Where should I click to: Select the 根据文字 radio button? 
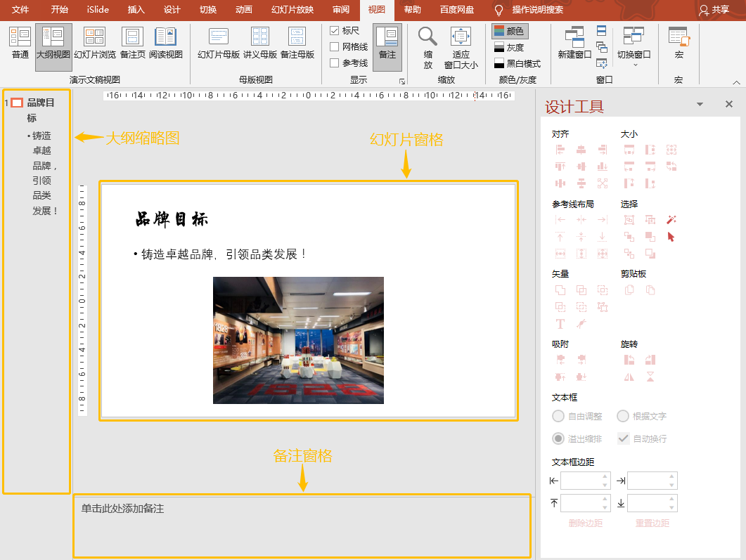pyautogui.click(x=623, y=416)
